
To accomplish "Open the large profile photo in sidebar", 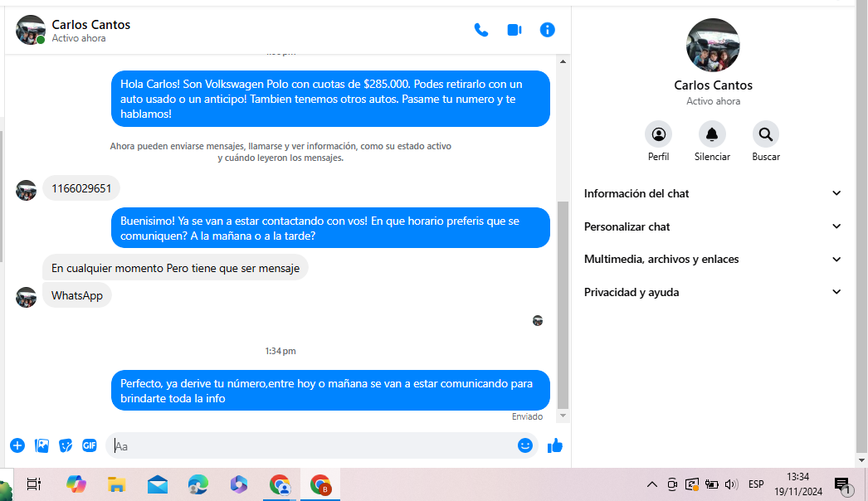I will point(713,46).
